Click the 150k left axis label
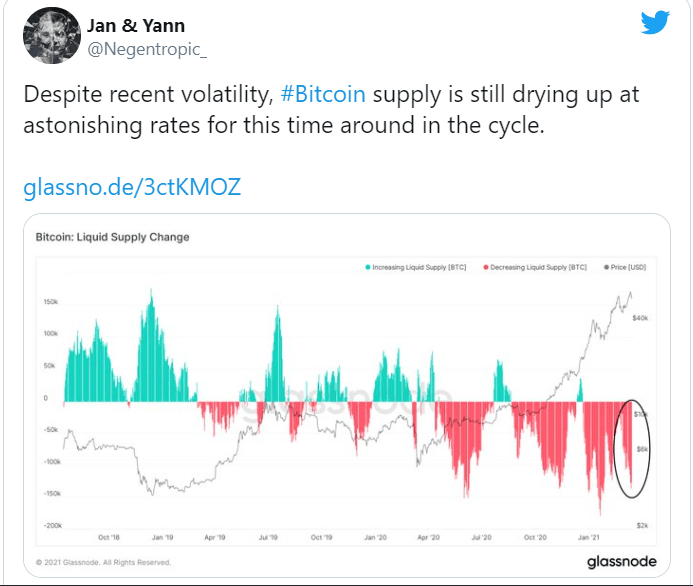This screenshot has height=586, width=693. pyautogui.click(x=48, y=301)
